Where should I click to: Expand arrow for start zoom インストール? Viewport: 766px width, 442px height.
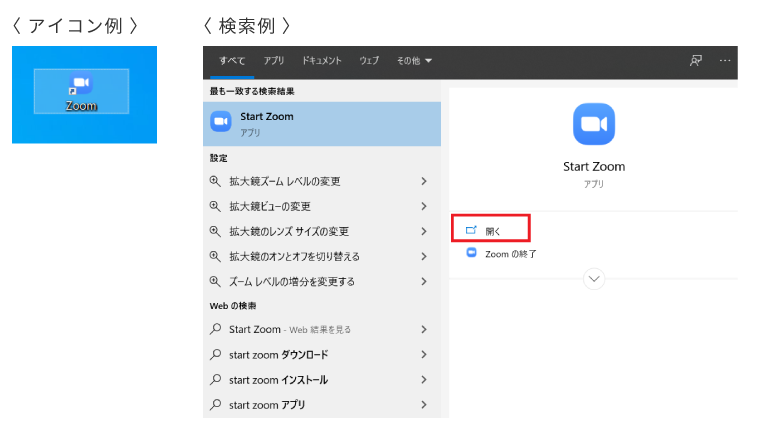pyautogui.click(x=424, y=379)
